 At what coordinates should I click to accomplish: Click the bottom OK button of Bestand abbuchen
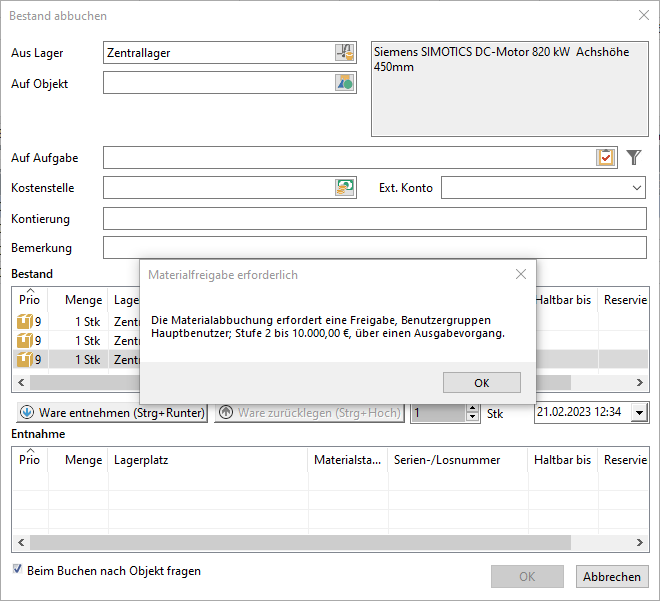click(x=527, y=577)
